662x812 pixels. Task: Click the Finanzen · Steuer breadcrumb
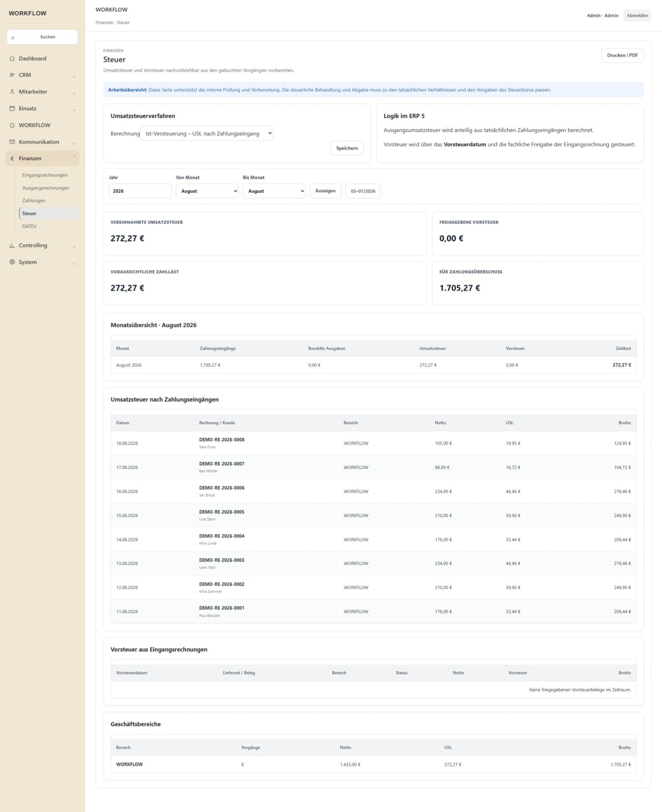pyautogui.click(x=113, y=23)
